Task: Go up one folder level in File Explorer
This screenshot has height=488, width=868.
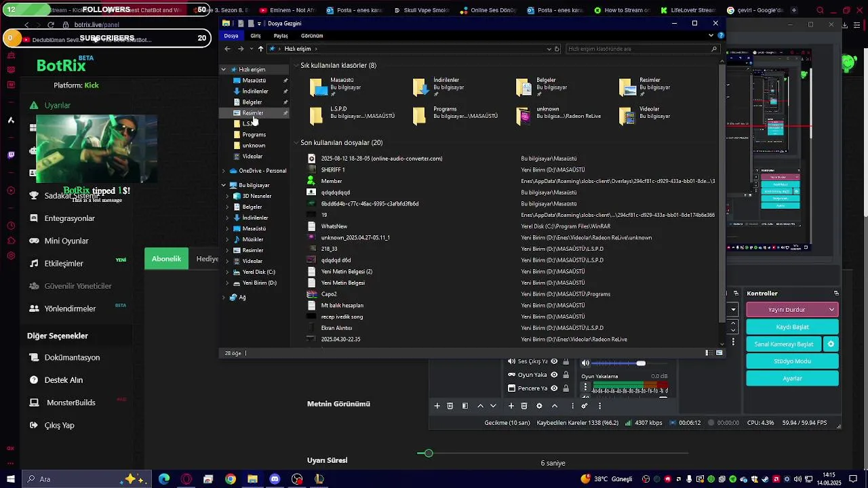Action: [x=260, y=49]
